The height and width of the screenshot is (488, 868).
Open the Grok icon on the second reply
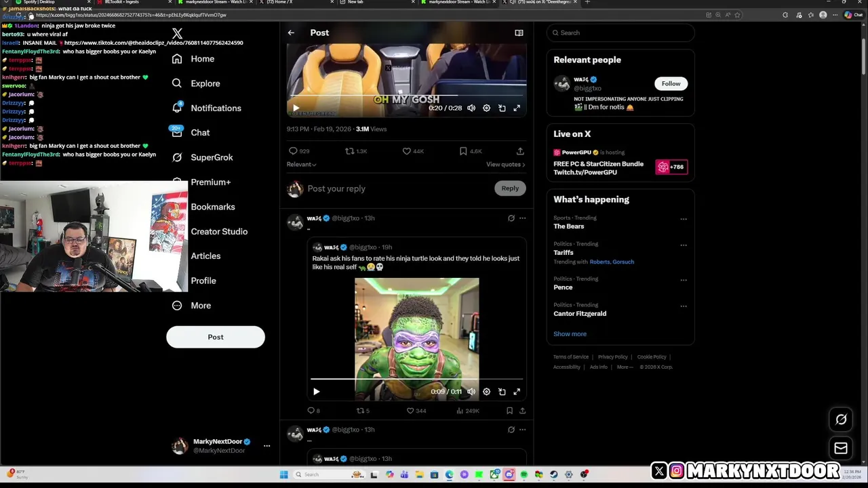click(x=511, y=430)
